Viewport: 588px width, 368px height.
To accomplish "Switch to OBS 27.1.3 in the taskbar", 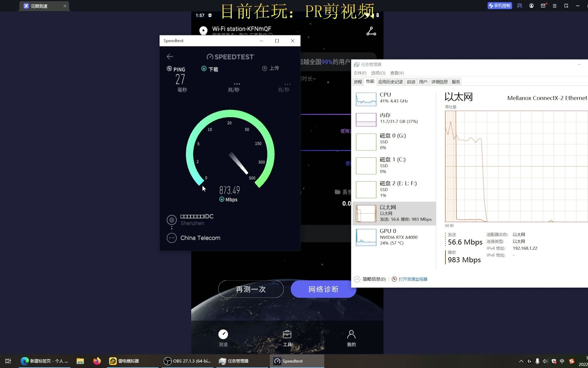I will pos(187,361).
